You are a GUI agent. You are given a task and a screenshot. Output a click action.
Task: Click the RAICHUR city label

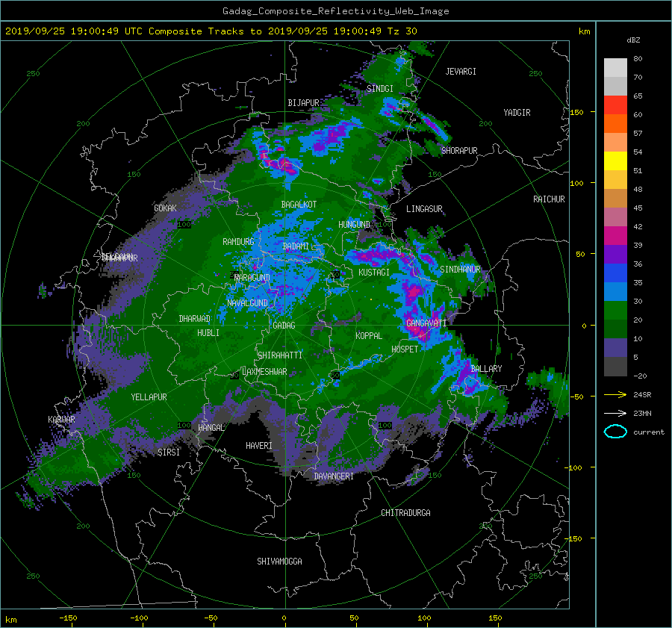point(549,199)
